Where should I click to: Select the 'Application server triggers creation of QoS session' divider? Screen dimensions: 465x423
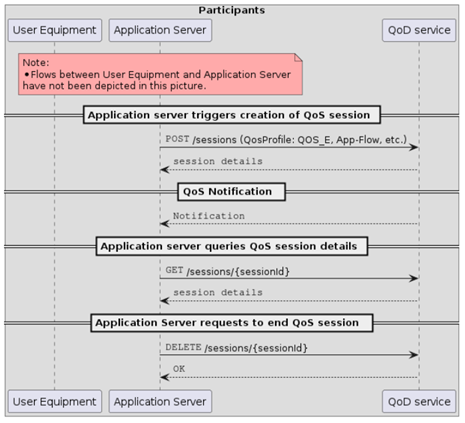pos(232,115)
